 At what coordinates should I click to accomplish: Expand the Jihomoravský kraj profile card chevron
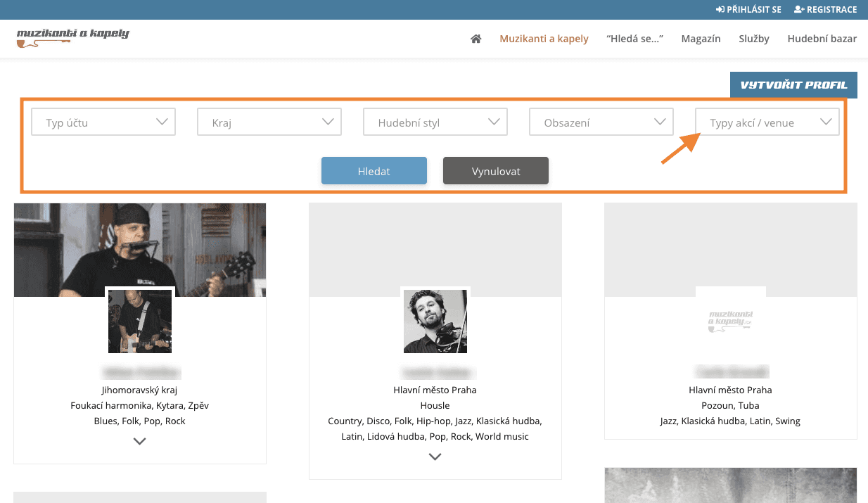coord(140,441)
